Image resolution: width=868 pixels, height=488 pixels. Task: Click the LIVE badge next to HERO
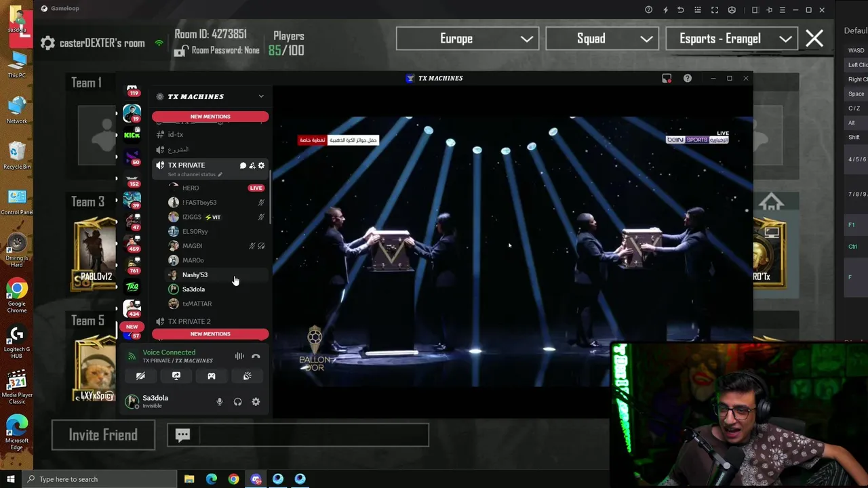click(x=256, y=188)
